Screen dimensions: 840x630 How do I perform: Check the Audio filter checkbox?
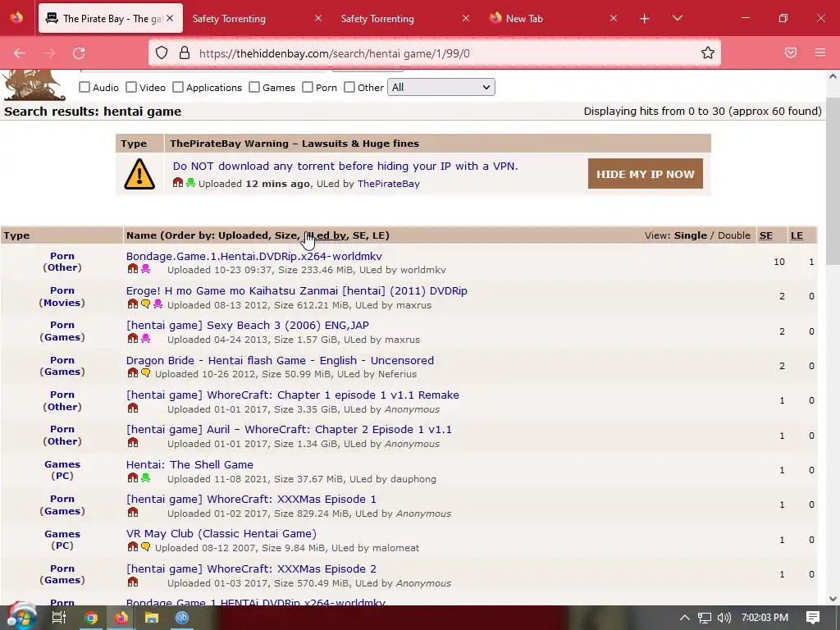coord(84,87)
